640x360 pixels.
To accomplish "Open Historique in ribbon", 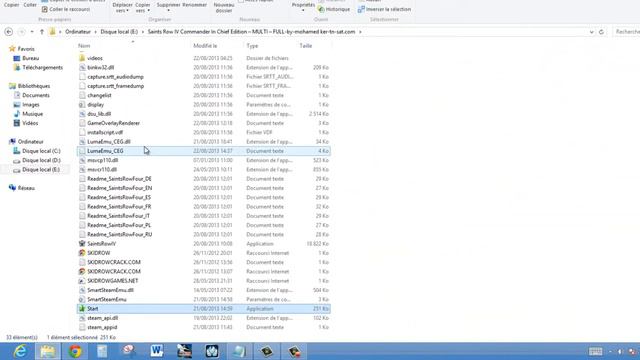I will coord(334,9).
